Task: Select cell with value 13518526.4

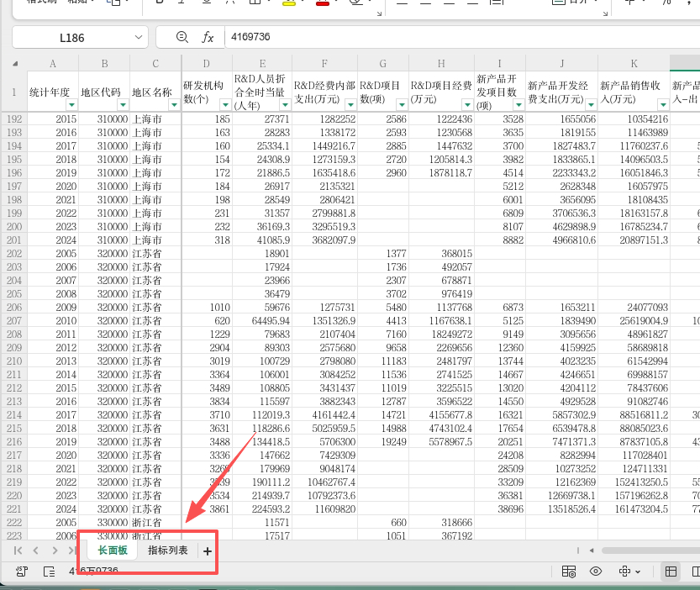Action: pyautogui.click(x=561, y=508)
